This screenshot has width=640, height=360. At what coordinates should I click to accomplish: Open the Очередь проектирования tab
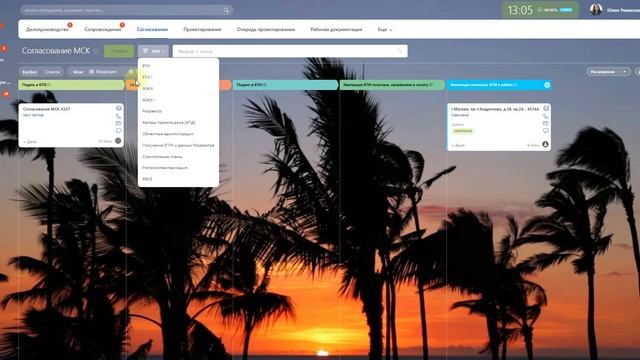coord(266,29)
